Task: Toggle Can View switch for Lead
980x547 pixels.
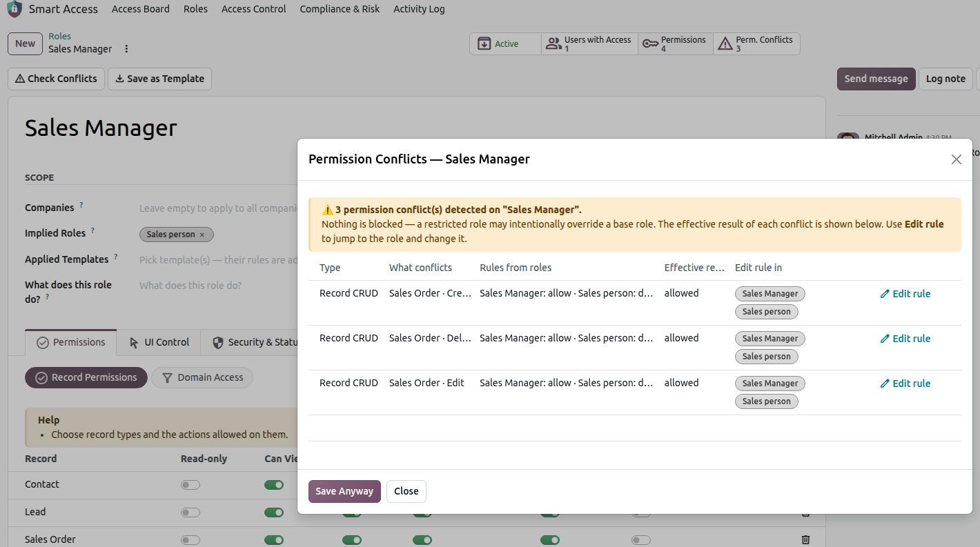Action: [274, 513]
